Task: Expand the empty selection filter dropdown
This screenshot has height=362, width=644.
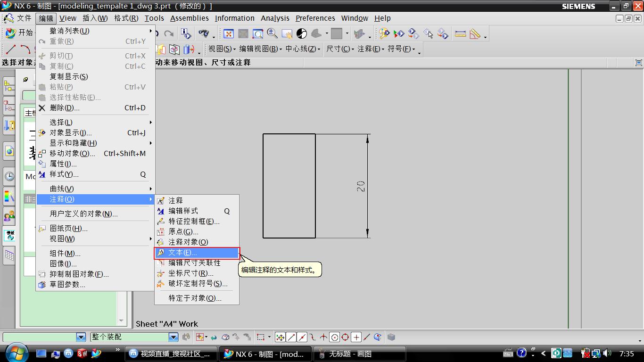Action: 81,337
